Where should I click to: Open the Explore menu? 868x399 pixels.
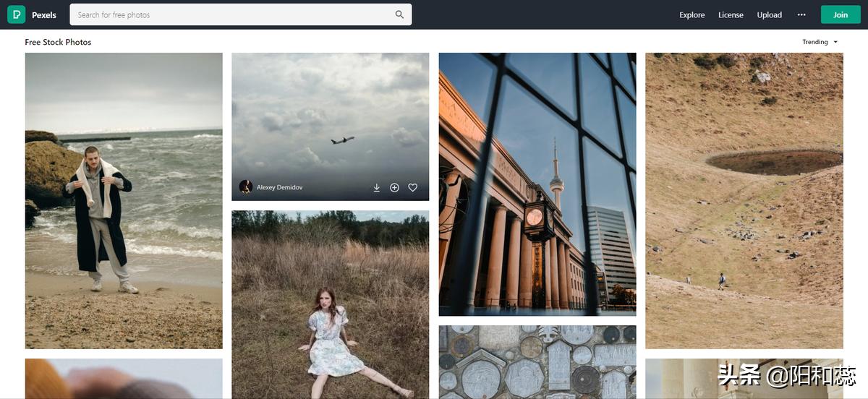point(692,14)
